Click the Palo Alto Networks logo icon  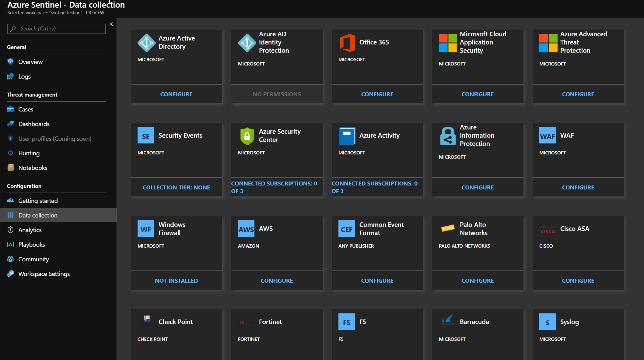coord(448,228)
